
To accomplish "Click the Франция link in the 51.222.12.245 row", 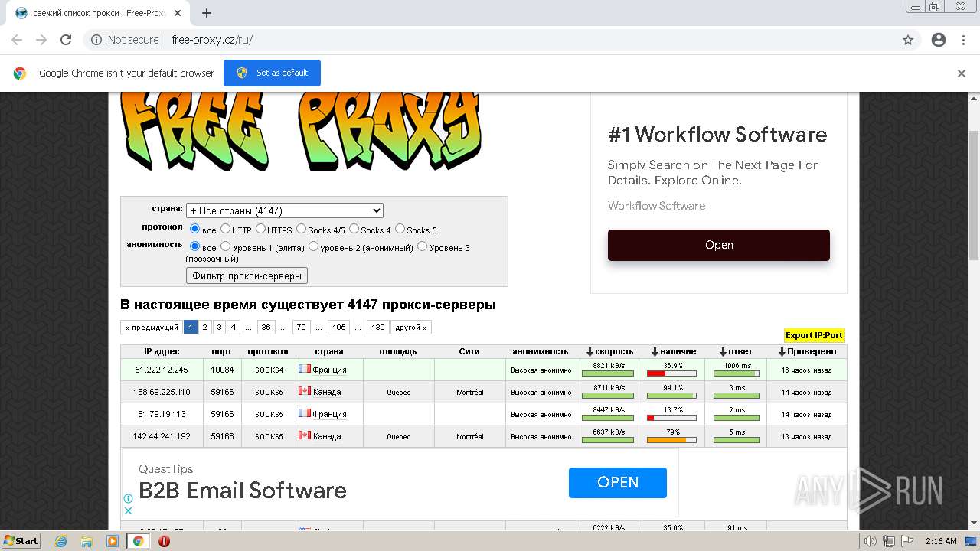I will click(x=329, y=370).
